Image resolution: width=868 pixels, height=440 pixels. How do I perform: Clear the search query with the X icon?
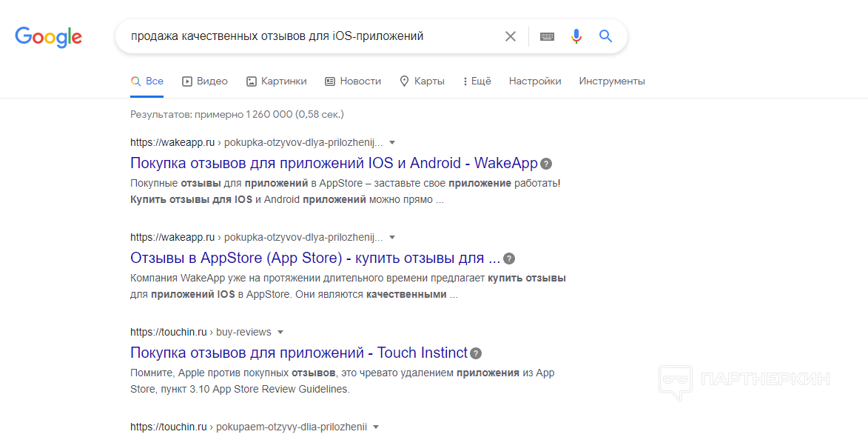(511, 36)
